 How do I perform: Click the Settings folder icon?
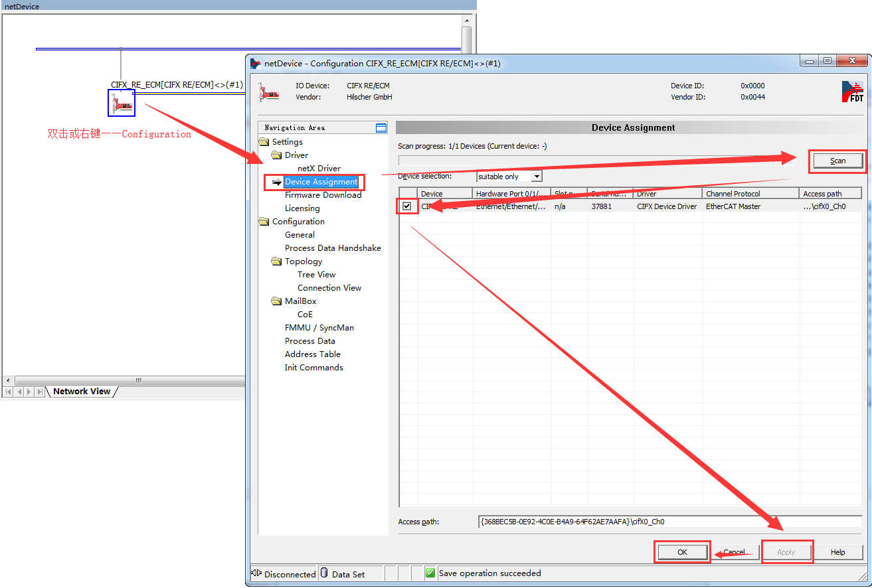pos(264,141)
